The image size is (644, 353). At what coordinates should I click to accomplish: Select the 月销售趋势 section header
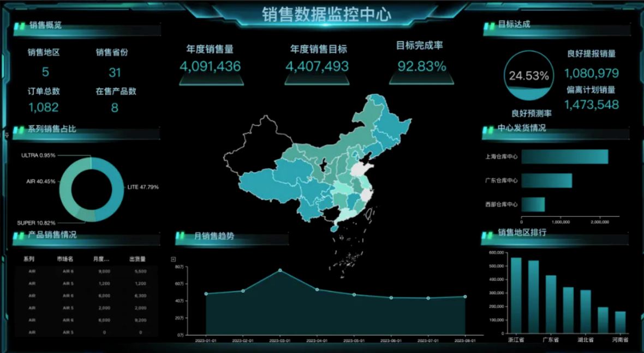click(x=214, y=236)
